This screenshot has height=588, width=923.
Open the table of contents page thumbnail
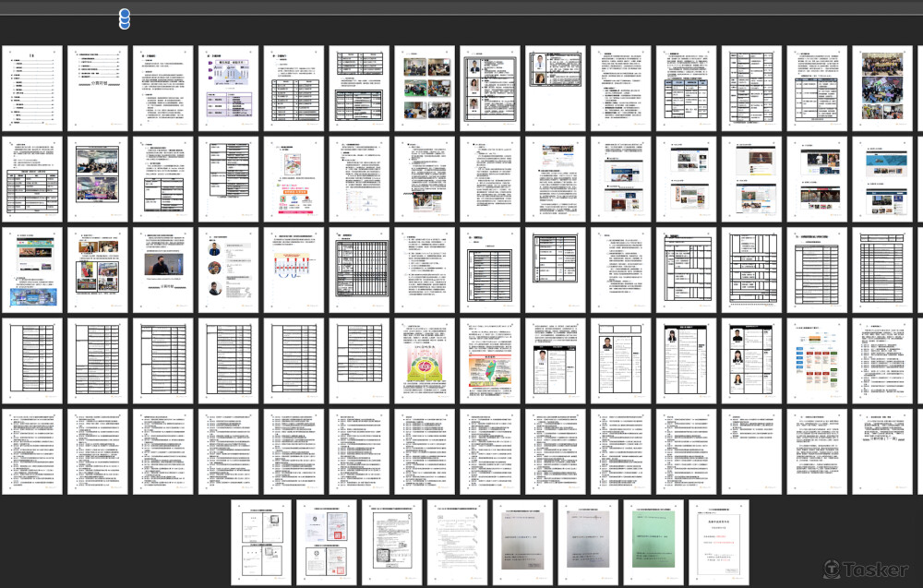click(32, 88)
